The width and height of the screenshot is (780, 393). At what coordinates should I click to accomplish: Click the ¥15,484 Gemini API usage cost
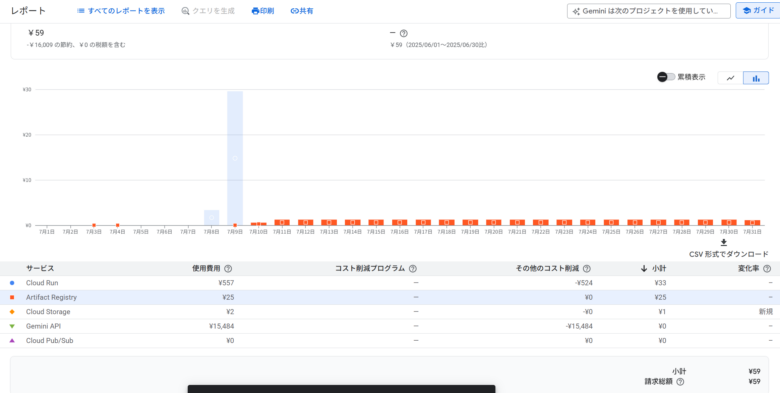click(221, 326)
